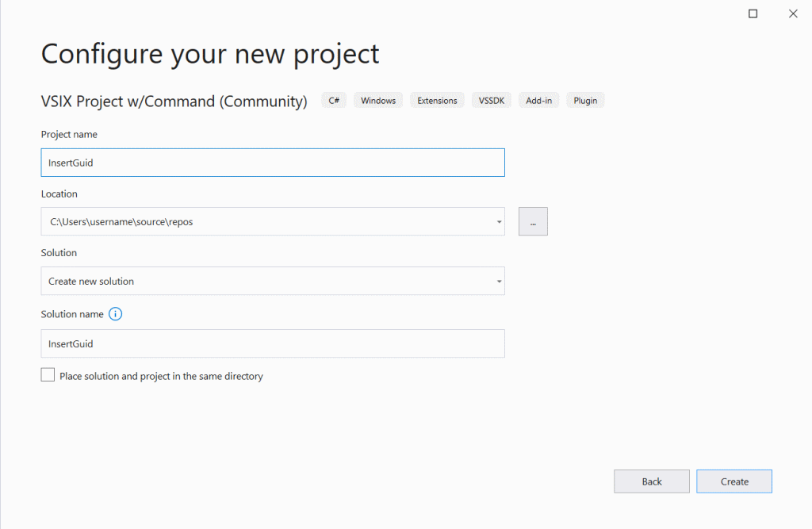Screen dimensions: 812x529
Task: Click the Back button
Action: [x=651, y=481]
